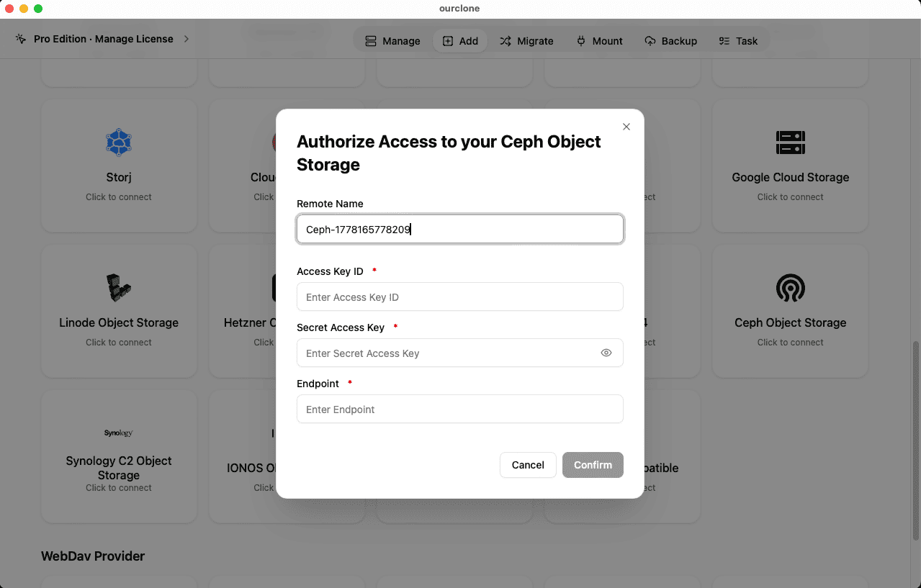Click the plus icon in Add tab
Viewport: 921px width, 588px height.
coord(448,41)
